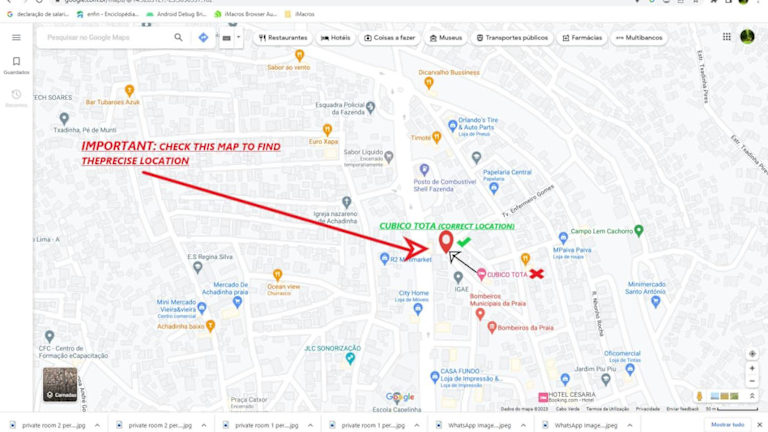This screenshot has width=768, height=432.
Task: Click the Pesquisar no Google Maps field
Action: tap(105, 37)
